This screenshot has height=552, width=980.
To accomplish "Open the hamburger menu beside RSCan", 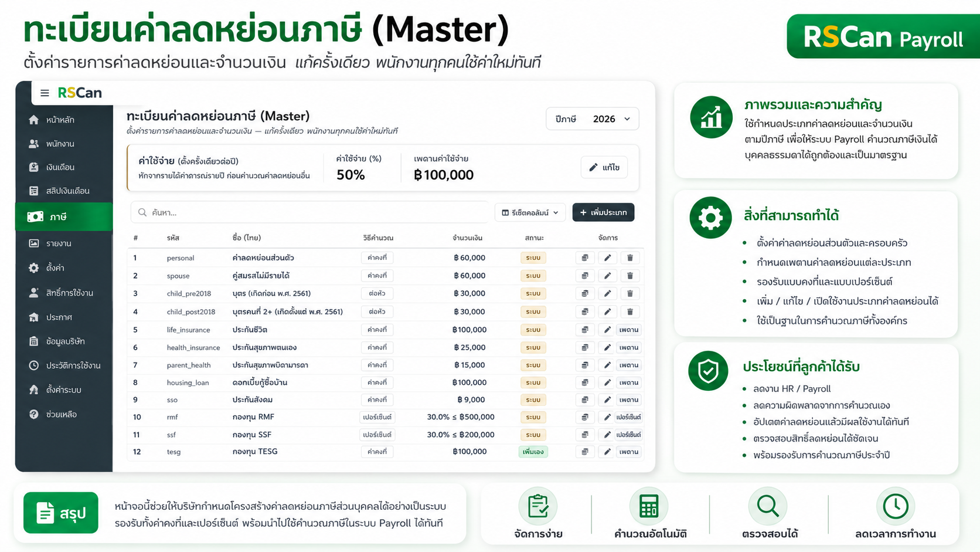I will tap(45, 93).
